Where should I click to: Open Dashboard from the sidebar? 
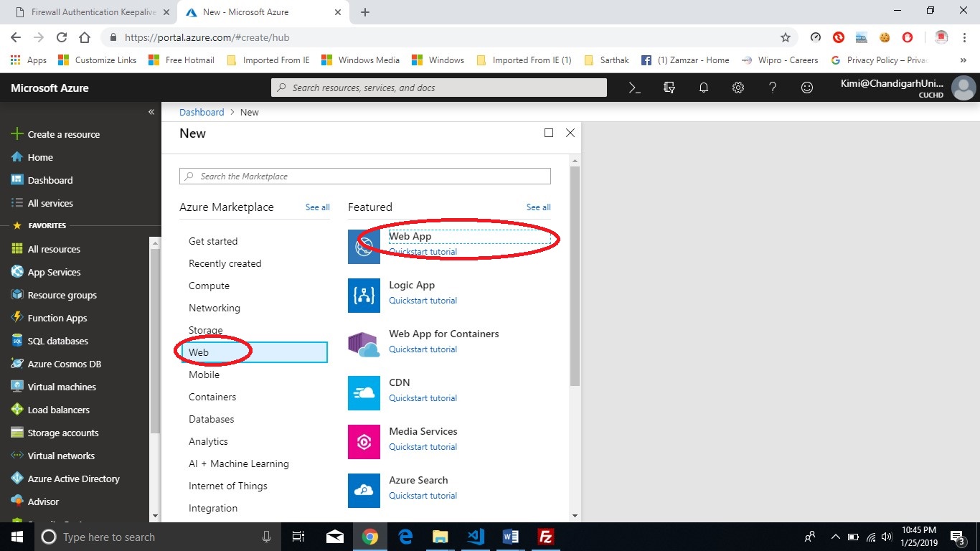pos(42,180)
